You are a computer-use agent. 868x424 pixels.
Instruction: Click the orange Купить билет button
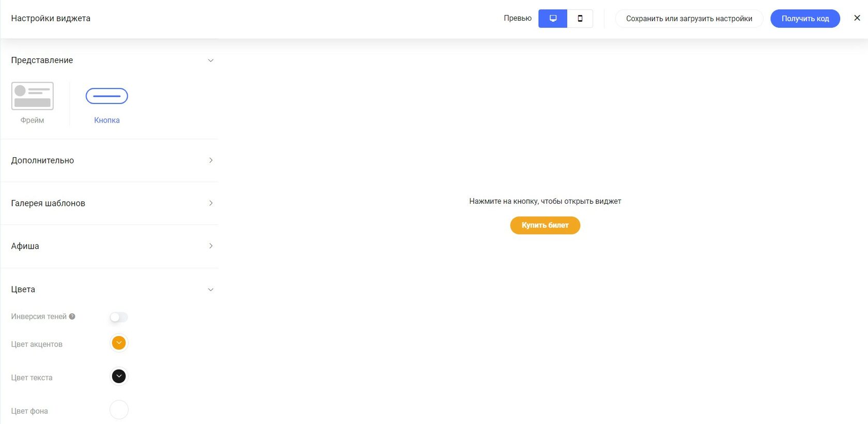[x=545, y=225]
